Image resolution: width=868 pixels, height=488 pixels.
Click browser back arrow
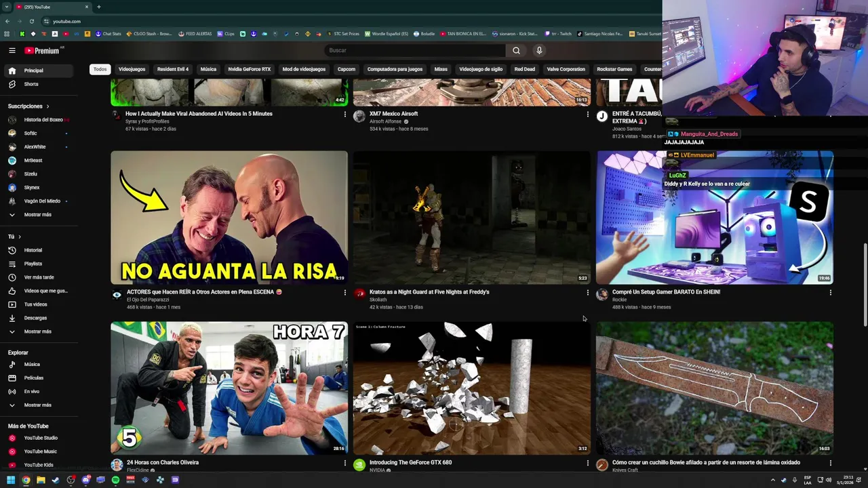click(x=7, y=21)
